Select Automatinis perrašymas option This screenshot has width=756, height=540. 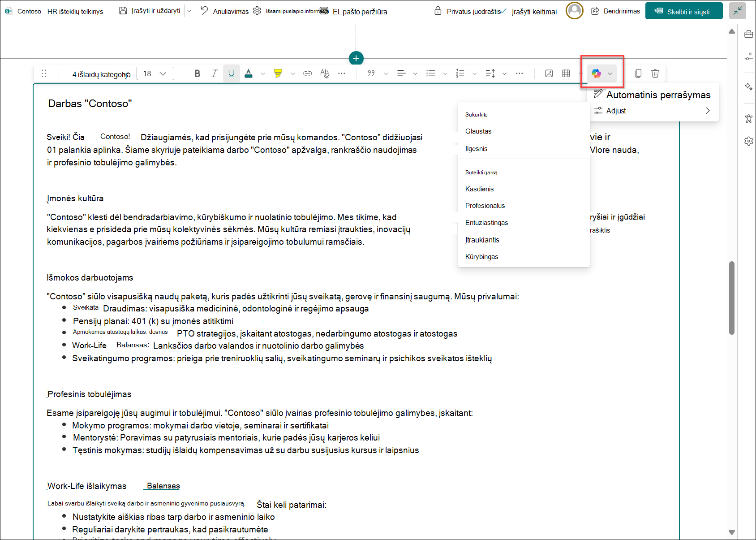(x=653, y=95)
